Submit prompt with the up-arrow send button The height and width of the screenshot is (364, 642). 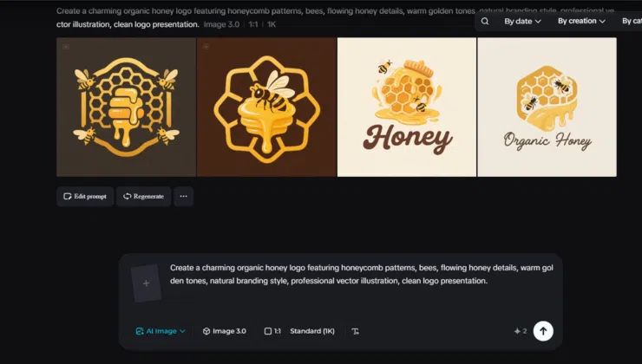[543, 331]
